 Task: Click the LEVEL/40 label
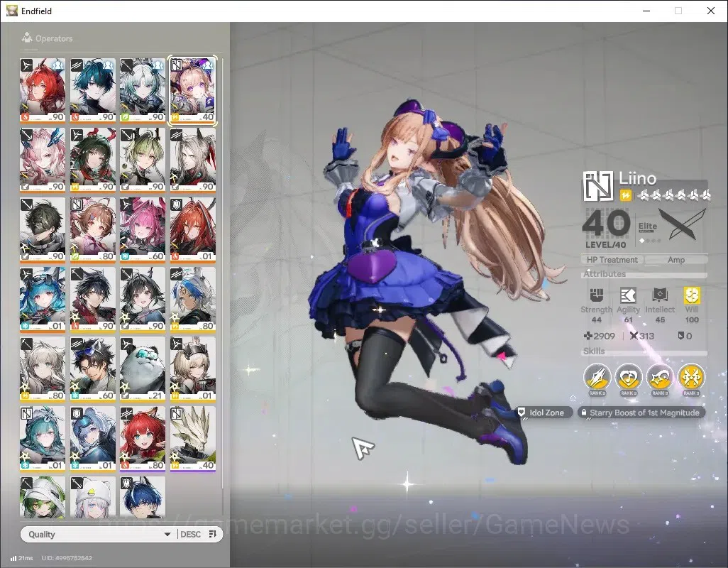click(605, 245)
